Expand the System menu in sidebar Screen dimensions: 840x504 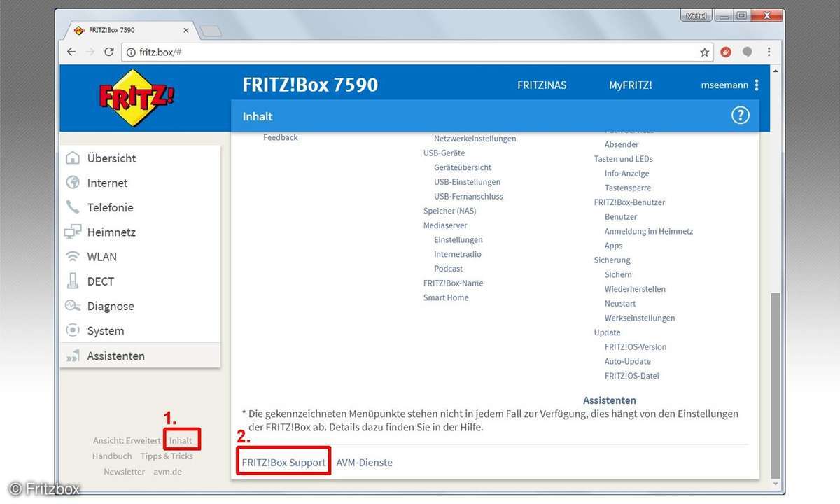tap(106, 331)
